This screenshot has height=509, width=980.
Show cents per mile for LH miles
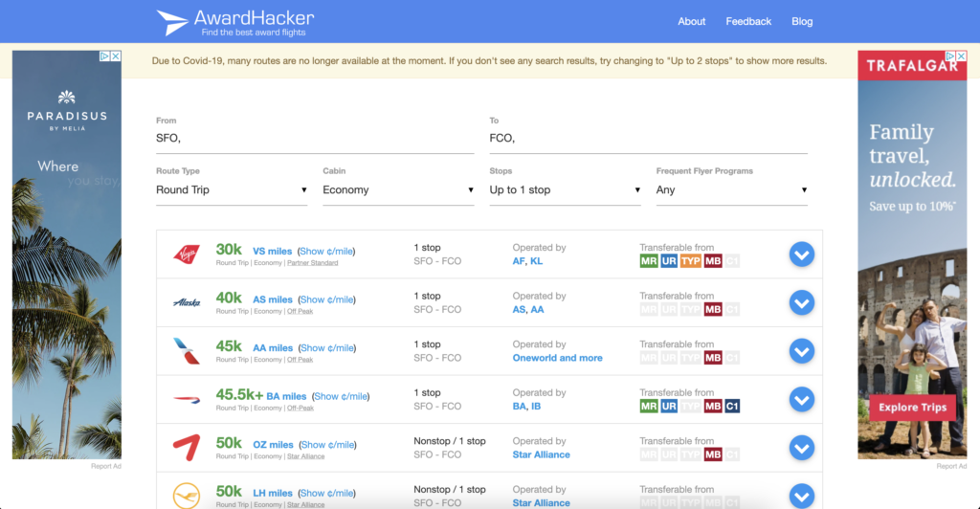pos(327,493)
